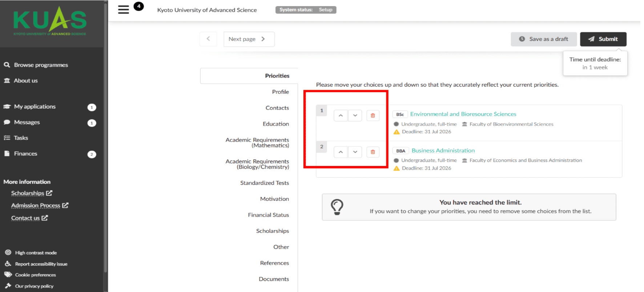The image size is (644, 292).
Task: Open the Admission Process external link
Action: [x=40, y=205]
